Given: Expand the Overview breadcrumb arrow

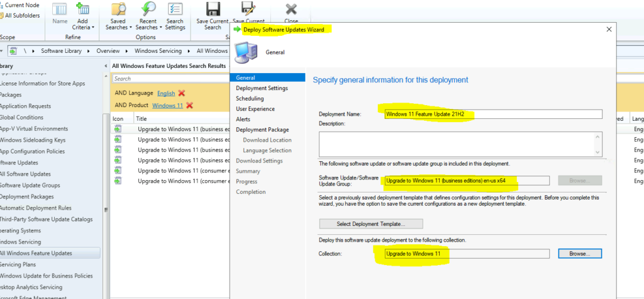Looking at the screenshot, I should click(127, 51).
